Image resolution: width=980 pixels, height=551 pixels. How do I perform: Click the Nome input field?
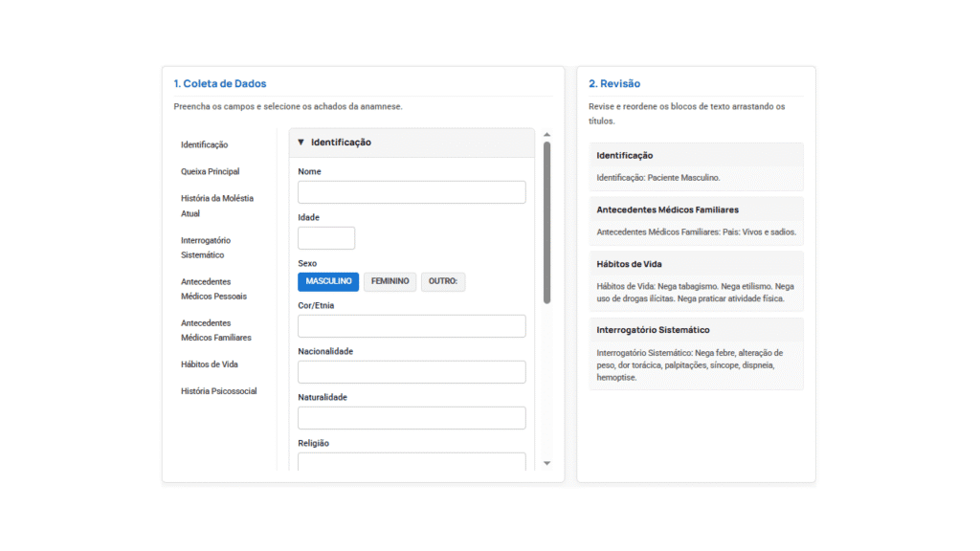pos(412,192)
